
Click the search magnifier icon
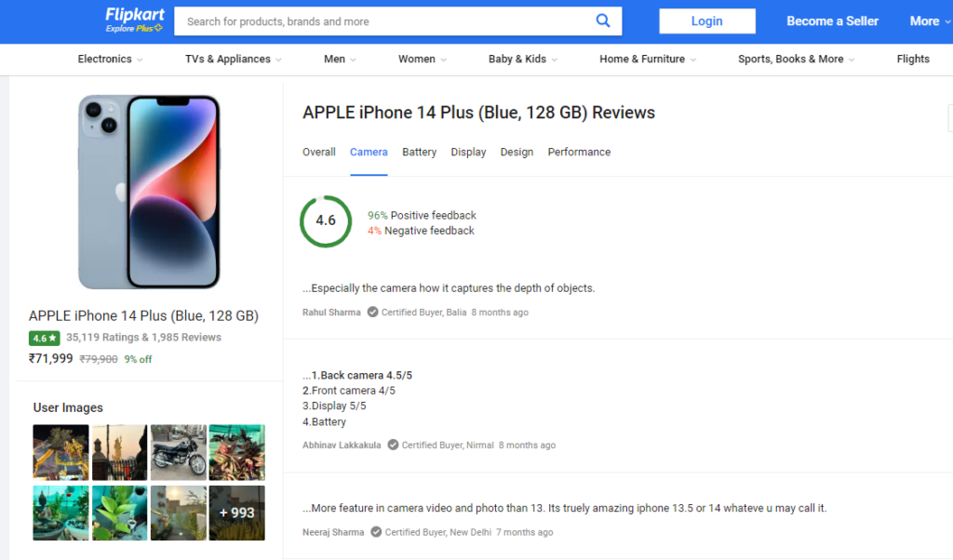click(x=603, y=20)
